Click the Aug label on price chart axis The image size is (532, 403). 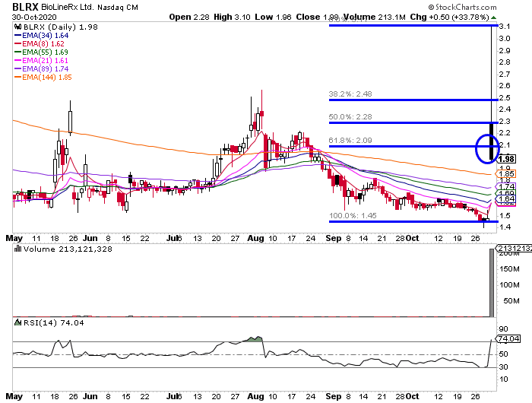[x=256, y=238]
